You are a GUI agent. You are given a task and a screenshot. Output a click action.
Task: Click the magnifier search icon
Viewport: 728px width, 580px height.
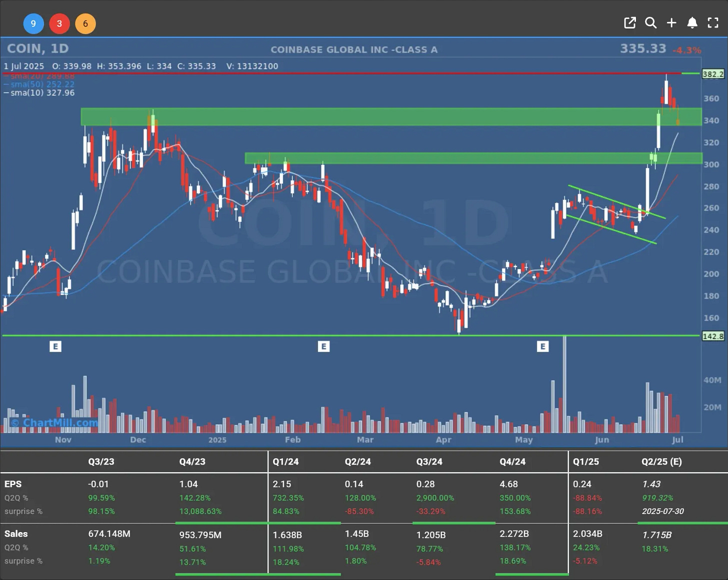click(650, 23)
